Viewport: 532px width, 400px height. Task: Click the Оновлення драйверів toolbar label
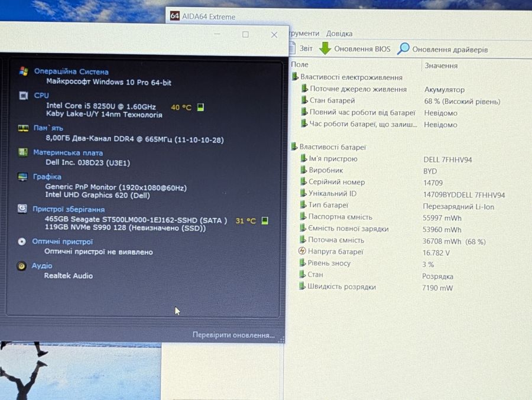[450, 50]
